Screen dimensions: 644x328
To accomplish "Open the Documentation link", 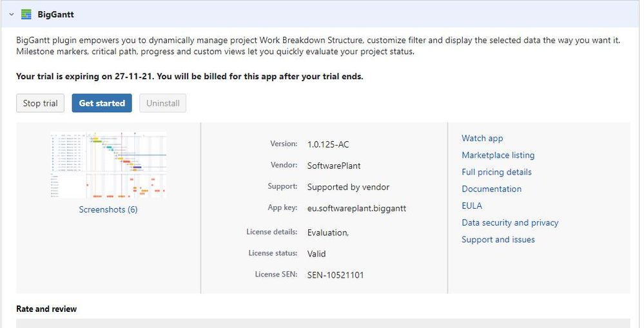I will point(492,189).
